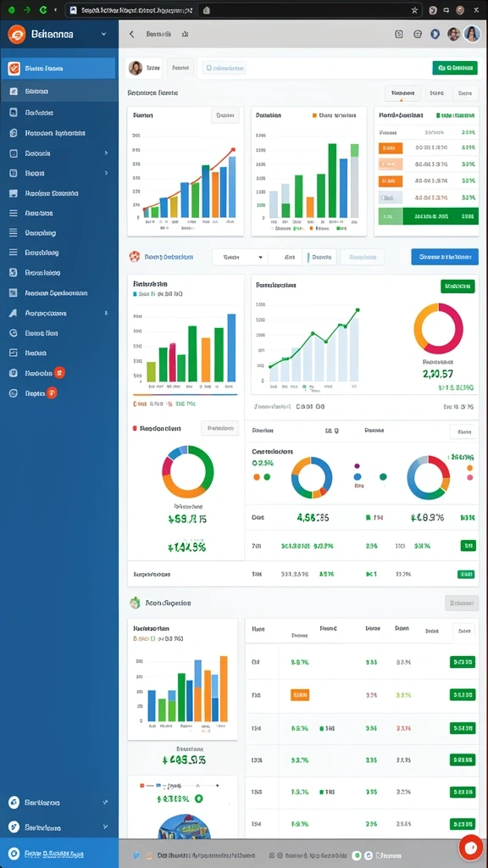Open the rightmost user avatar in header
Viewport: 488px width, 868px height.
[x=472, y=34]
